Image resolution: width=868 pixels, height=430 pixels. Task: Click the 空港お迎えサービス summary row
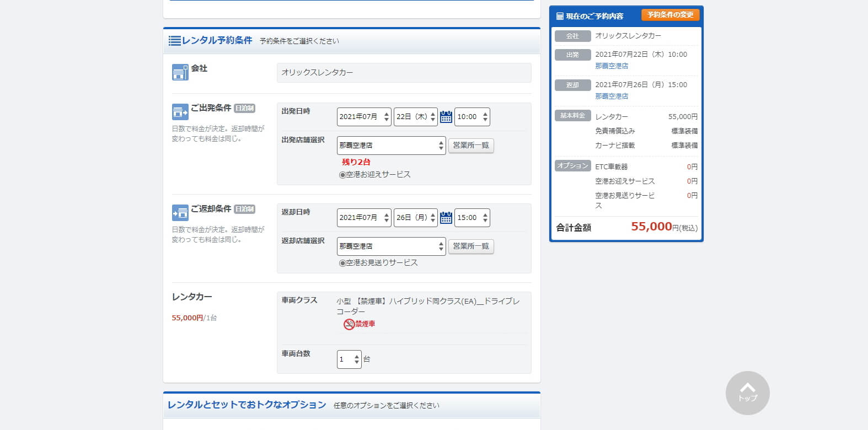click(646, 181)
